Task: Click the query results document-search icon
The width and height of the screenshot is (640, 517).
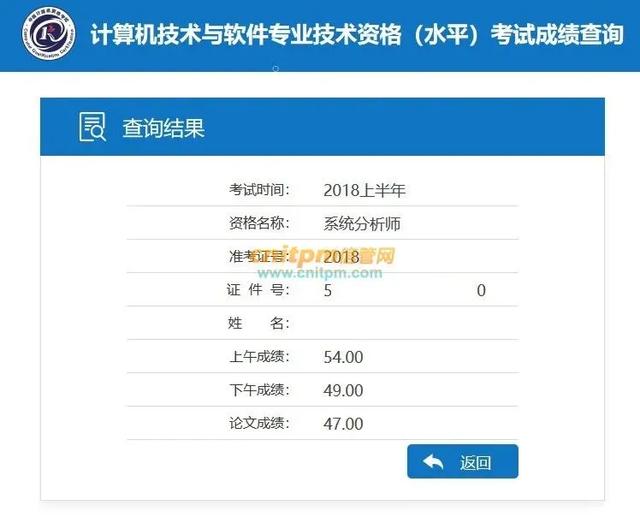Action: coord(92,127)
